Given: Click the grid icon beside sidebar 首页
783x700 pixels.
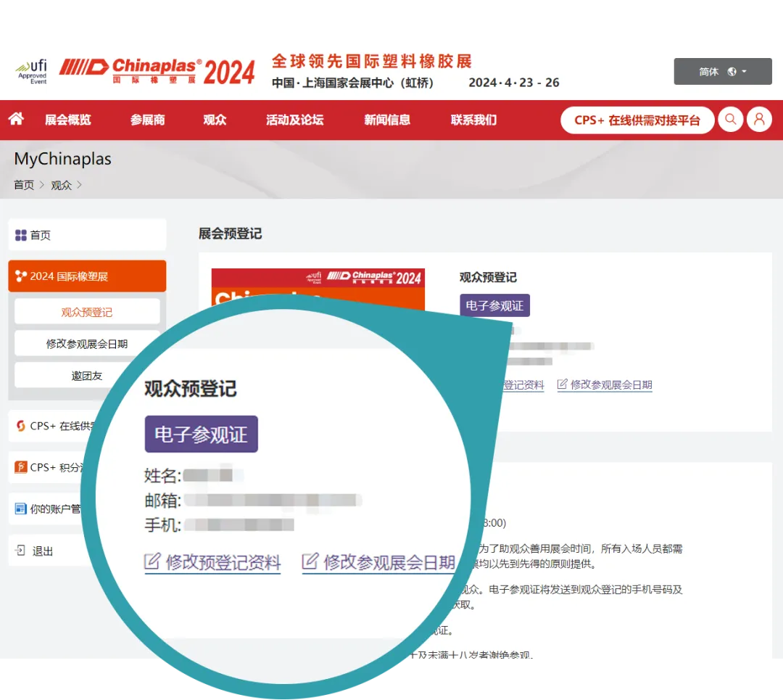Looking at the screenshot, I should click(20, 235).
